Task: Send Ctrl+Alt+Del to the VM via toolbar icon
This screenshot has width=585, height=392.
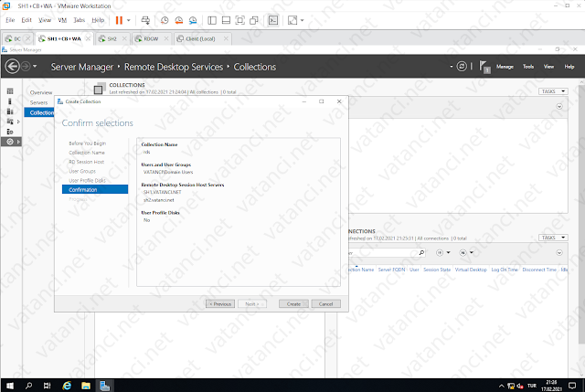Action: point(145,20)
